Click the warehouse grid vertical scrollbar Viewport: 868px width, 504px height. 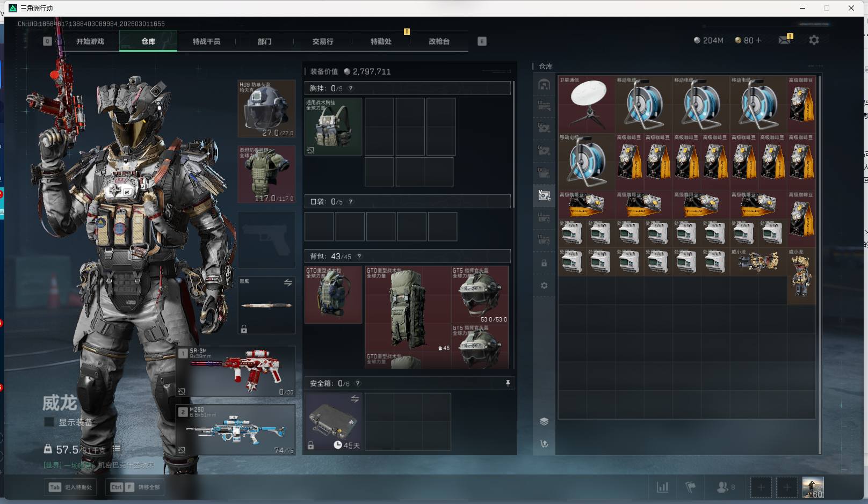[x=820, y=264]
